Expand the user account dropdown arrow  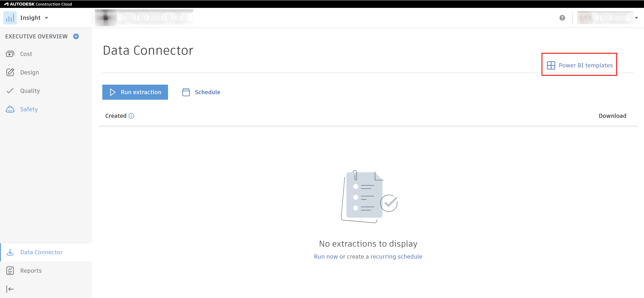[x=636, y=18]
